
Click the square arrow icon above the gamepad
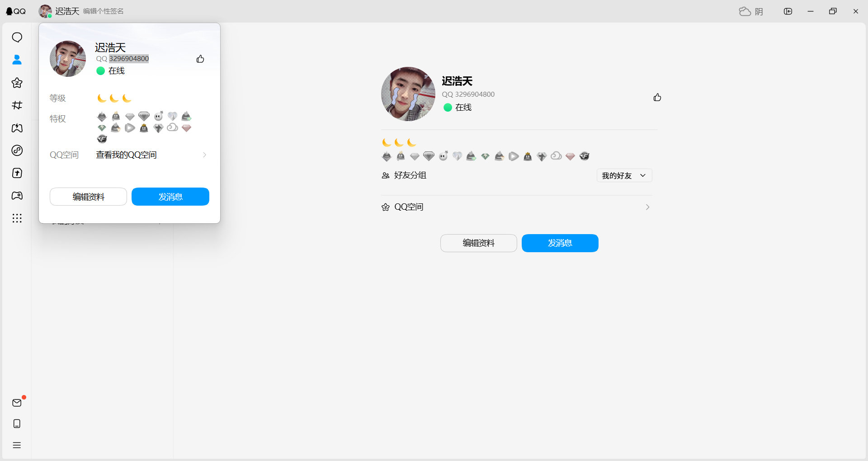coord(17,173)
